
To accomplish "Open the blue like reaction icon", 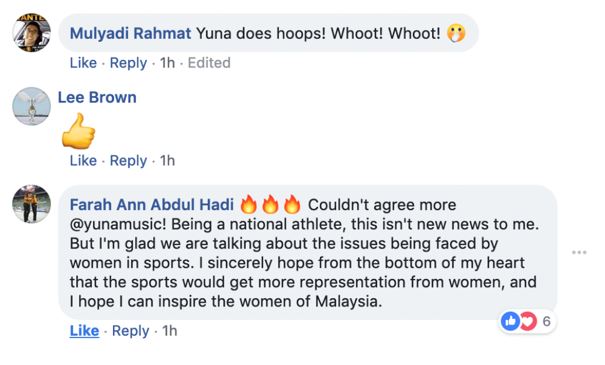I will 510,321.
